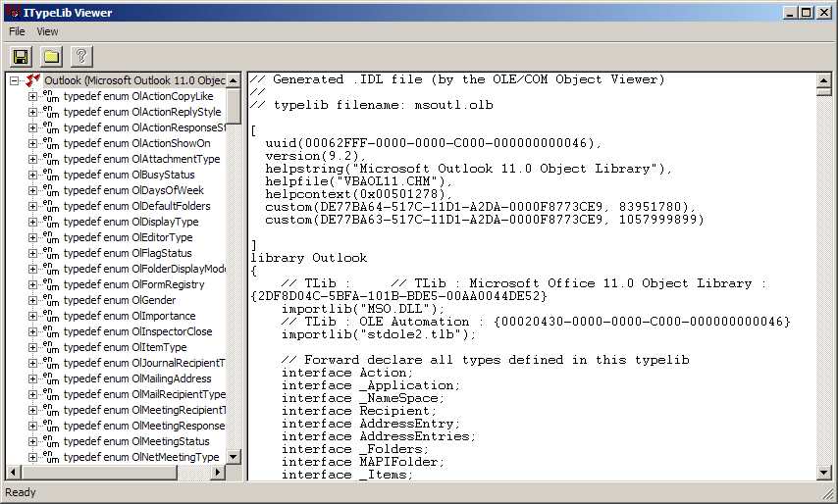Minimize the ITypeLib Viewer window
This screenshot has width=838, height=504.
tap(792, 13)
